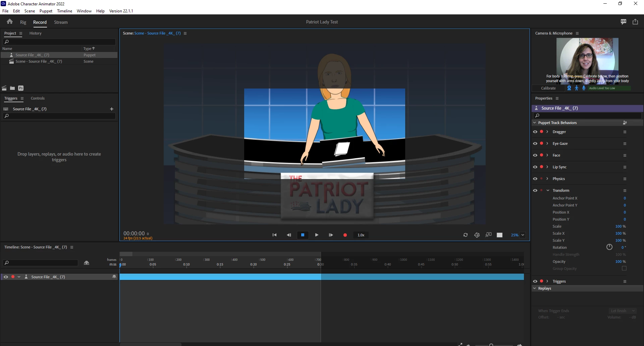Open the Dragger behavior options menu
The width and height of the screenshot is (644, 346).
click(625, 132)
